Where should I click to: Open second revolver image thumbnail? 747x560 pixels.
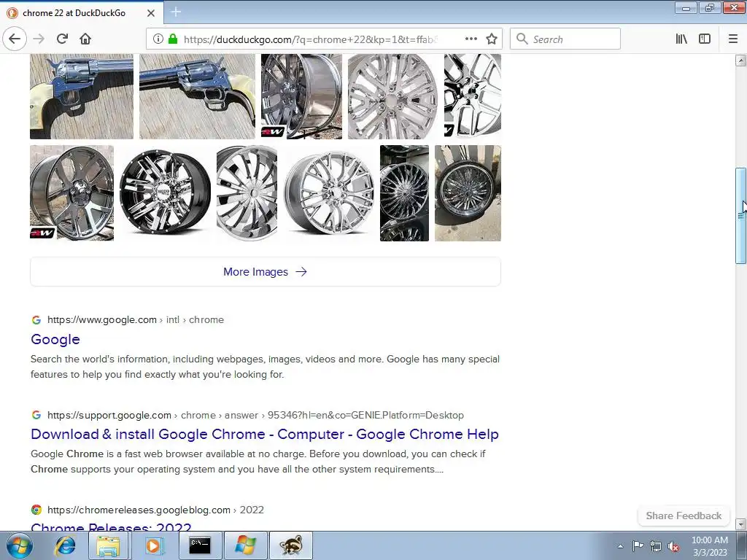pos(197,96)
